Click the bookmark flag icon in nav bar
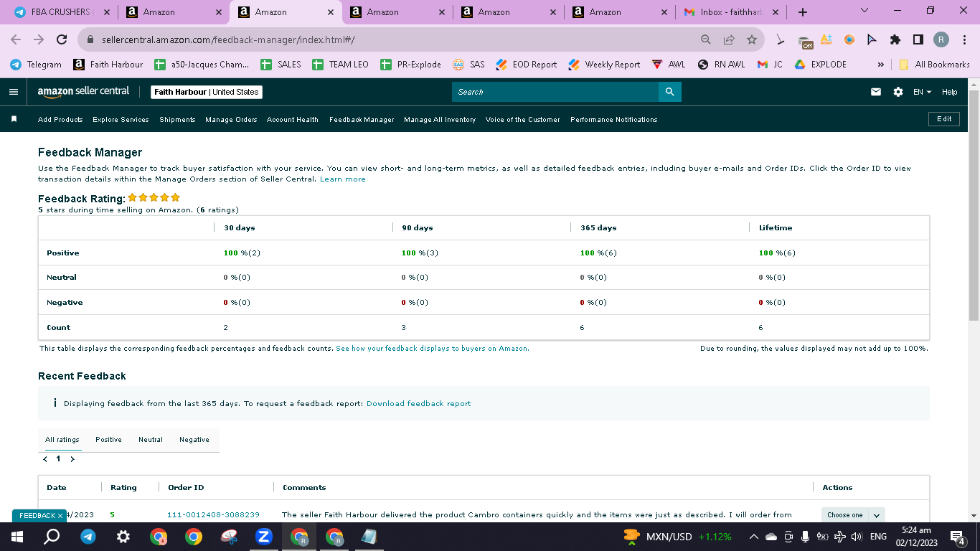Screen dimensions: 980x551 click(14, 119)
